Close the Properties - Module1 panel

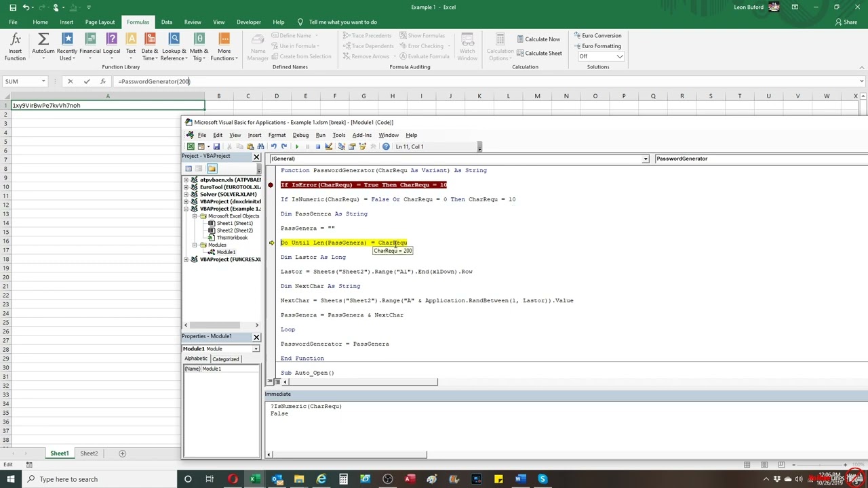256,337
